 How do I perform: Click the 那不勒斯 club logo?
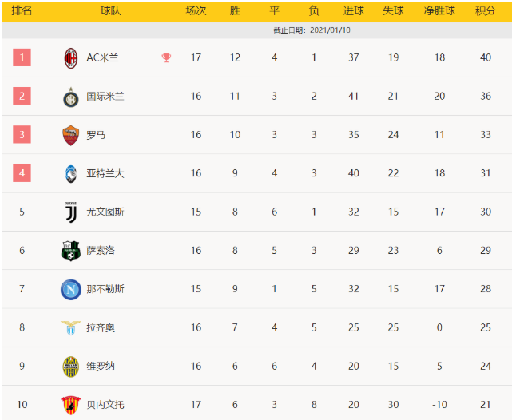71,289
